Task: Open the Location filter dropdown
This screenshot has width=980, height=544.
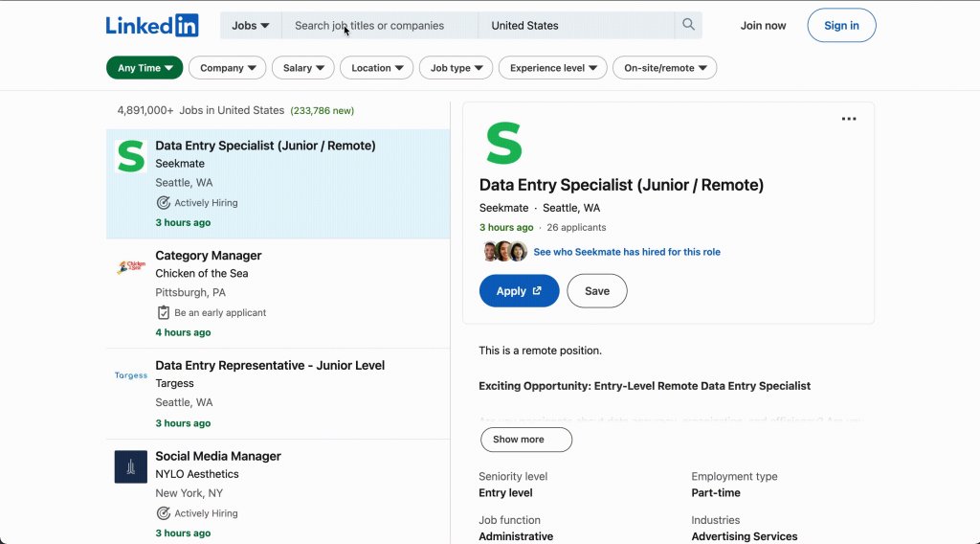Action: pos(376,68)
